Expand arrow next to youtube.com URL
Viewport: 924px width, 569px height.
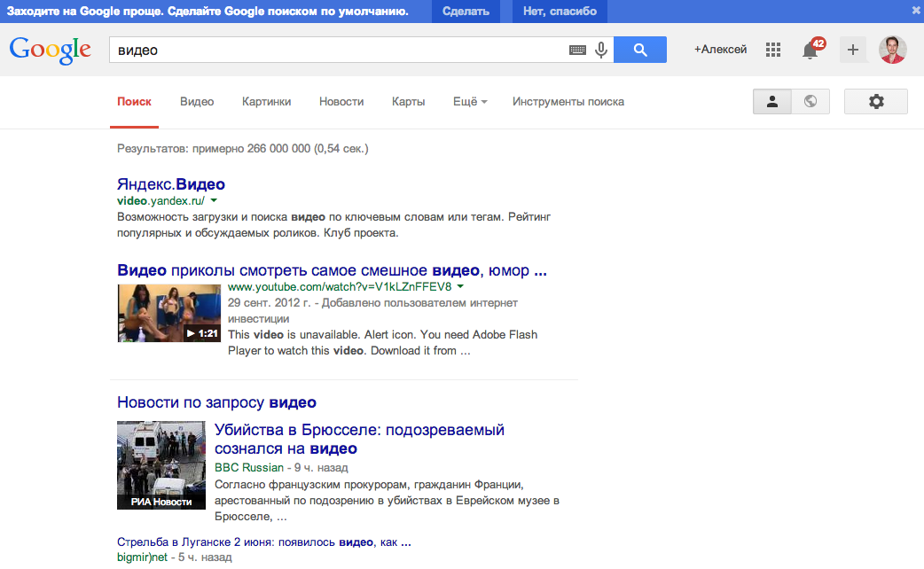(460, 287)
